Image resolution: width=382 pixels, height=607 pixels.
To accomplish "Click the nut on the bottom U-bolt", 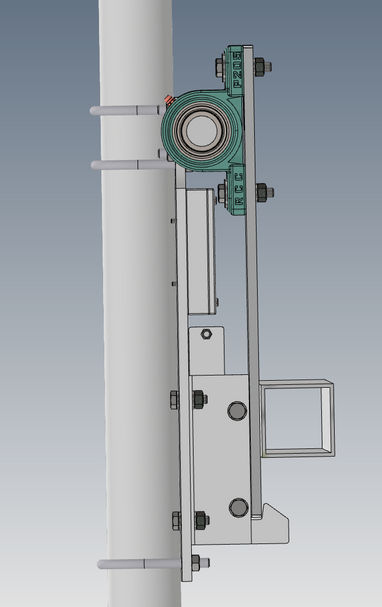I will coord(196,562).
